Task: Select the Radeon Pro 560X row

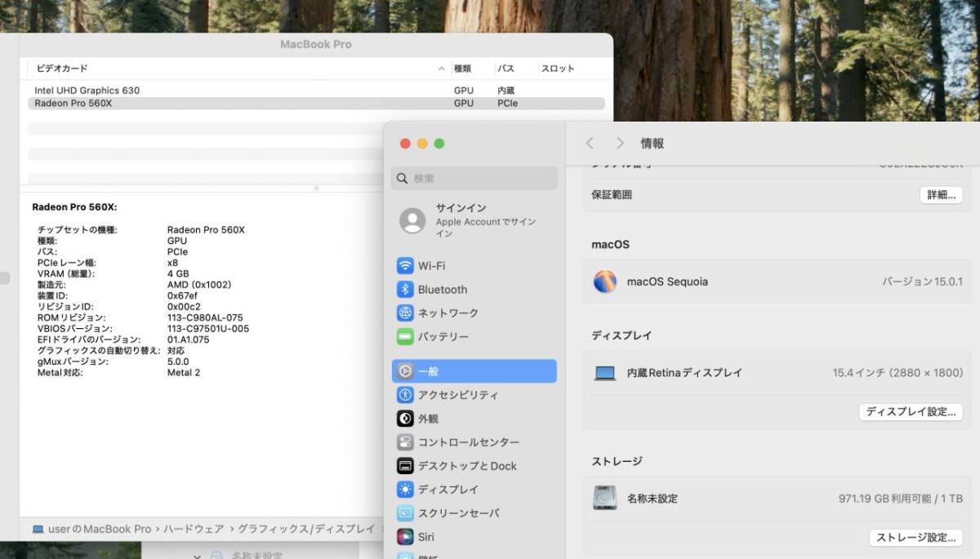Action: (x=316, y=104)
